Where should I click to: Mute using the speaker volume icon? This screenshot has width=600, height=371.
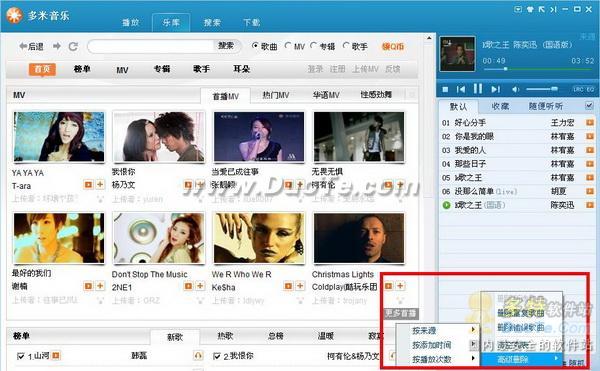[515, 89]
